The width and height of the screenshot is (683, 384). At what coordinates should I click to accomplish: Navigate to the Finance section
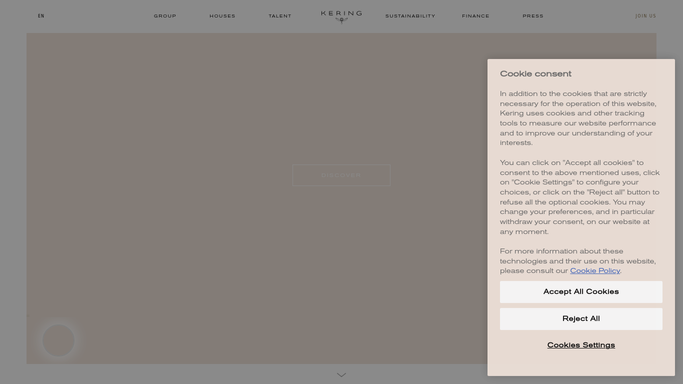tap(475, 16)
